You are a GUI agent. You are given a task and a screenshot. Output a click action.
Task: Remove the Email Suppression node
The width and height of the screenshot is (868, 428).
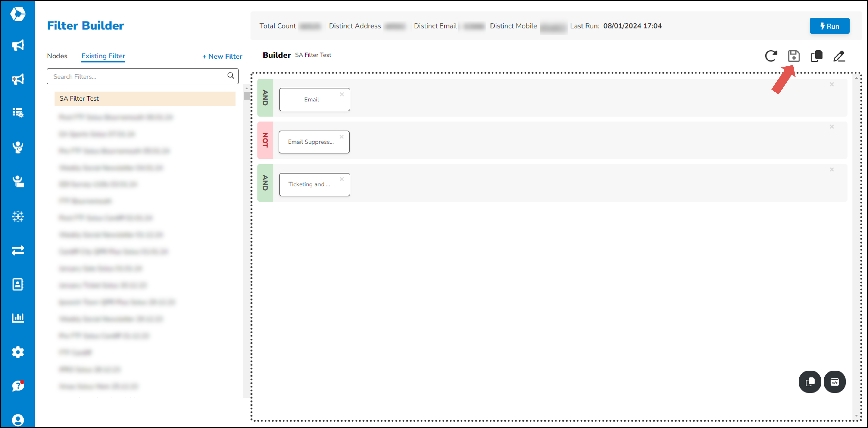(x=342, y=136)
